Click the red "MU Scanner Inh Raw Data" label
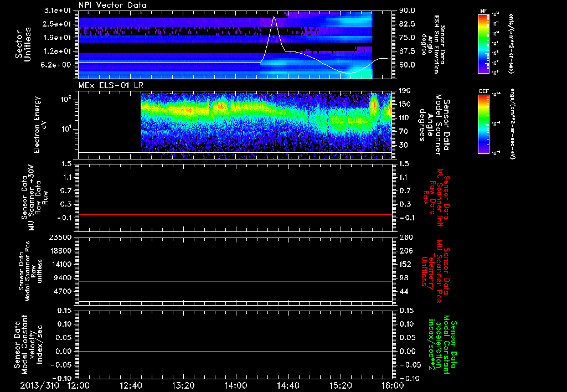 click(x=436, y=198)
